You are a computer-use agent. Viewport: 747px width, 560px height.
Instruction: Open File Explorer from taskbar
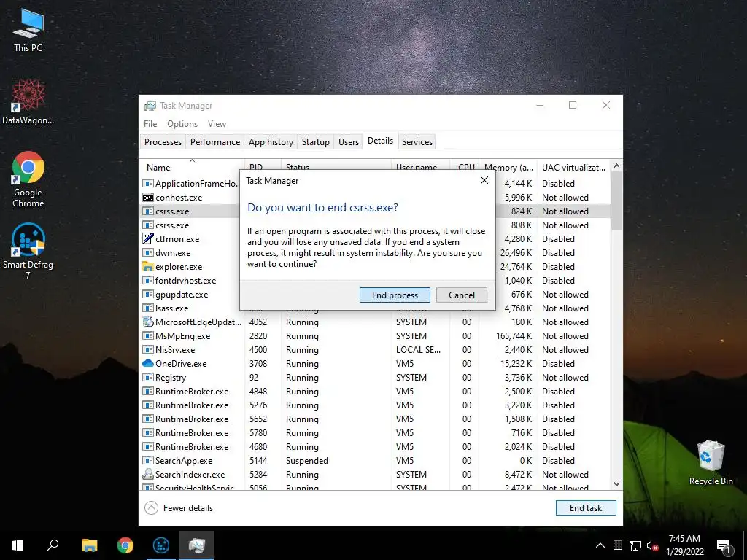click(89, 545)
